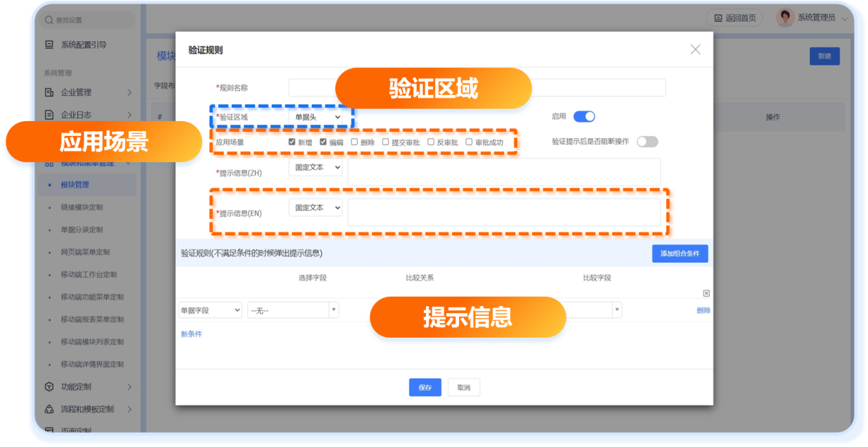Click the 保存 save button
868x447 pixels.
425,388
